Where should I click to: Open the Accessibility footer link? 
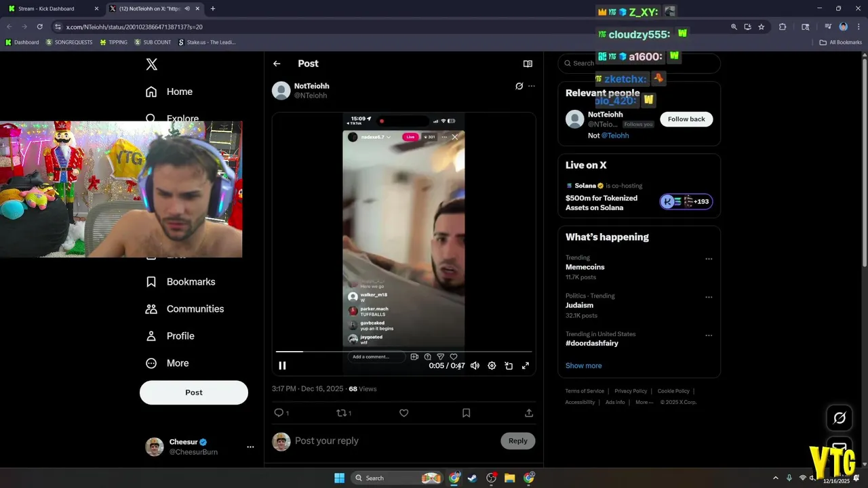click(x=580, y=402)
